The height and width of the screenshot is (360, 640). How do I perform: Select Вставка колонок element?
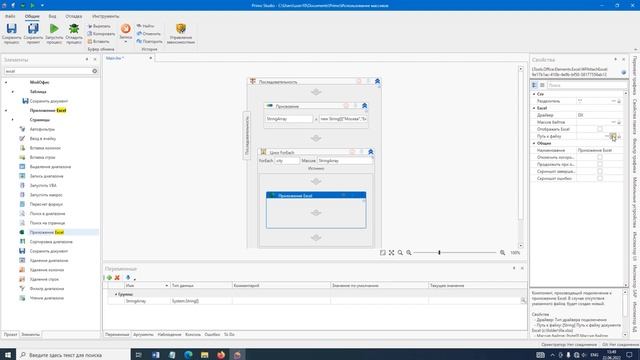click(x=45, y=148)
